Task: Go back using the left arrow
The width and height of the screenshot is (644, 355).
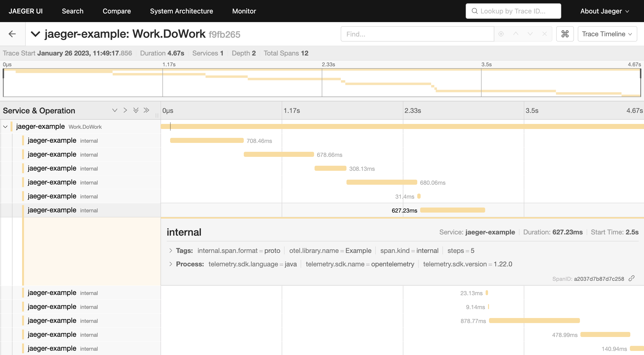Action: [x=12, y=34]
